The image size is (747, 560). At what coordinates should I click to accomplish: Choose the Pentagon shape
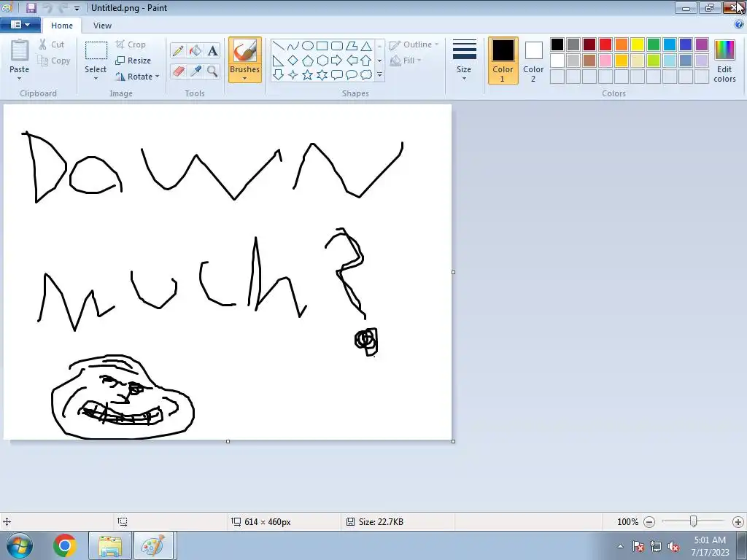[308, 61]
